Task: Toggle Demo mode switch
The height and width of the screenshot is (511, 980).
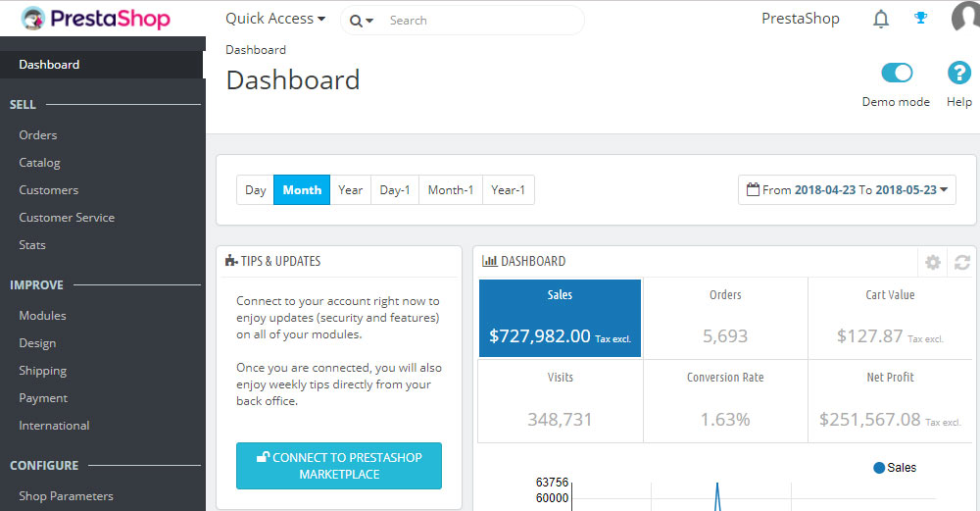Action: pos(897,73)
